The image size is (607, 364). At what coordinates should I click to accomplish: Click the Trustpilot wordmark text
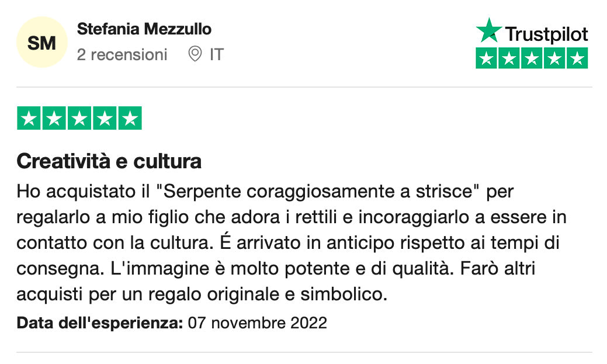click(546, 34)
